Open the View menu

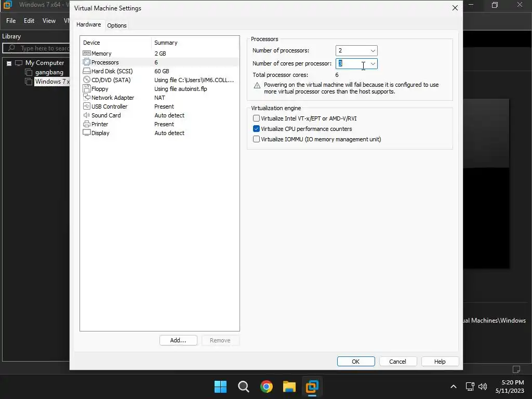point(49,21)
